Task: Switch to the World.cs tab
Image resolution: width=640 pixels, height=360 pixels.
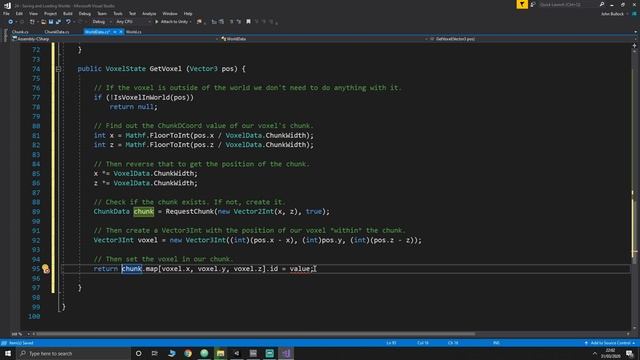Action: (134, 32)
